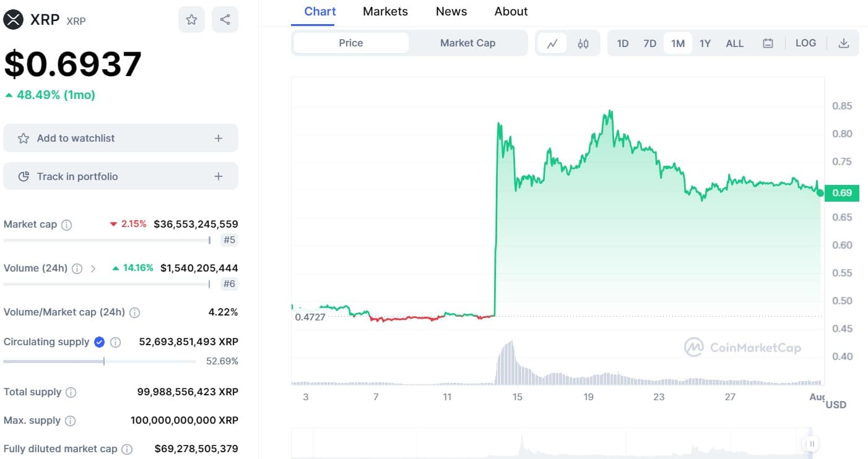Click the 0.4727 starting price label
This screenshot has height=459, width=868.
pyautogui.click(x=310, y=317)
